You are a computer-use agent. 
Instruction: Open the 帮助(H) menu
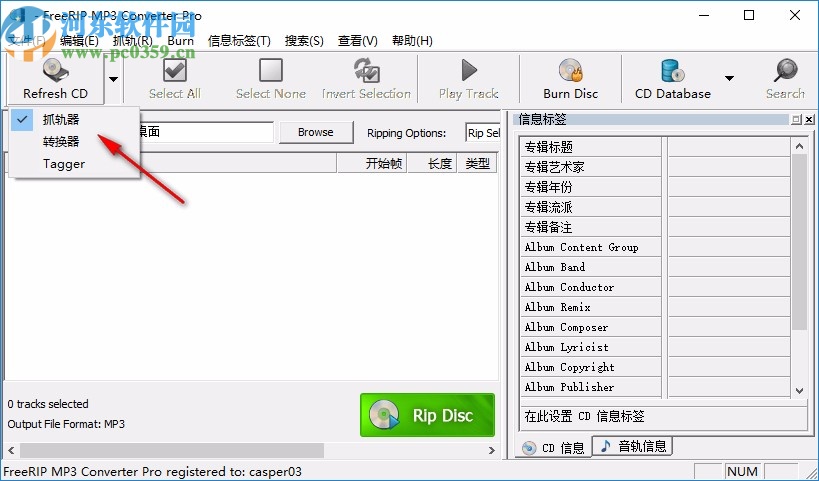click(x=412, y=41)
